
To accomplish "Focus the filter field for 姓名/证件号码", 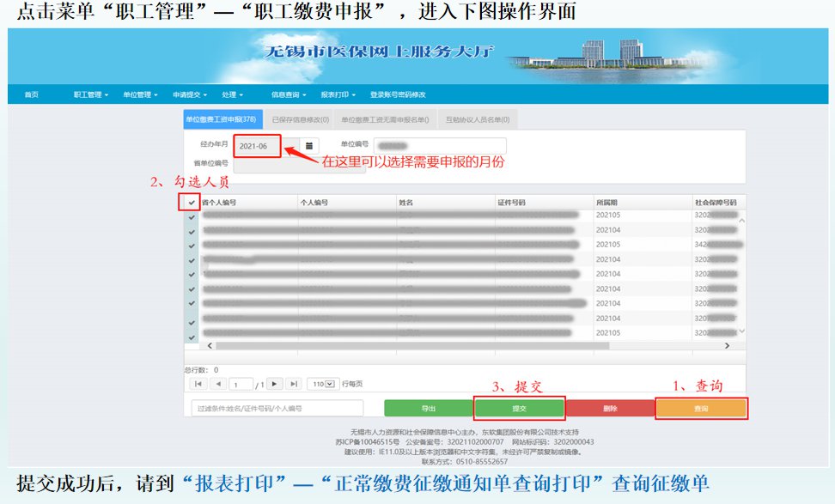I will click(277, 409).
